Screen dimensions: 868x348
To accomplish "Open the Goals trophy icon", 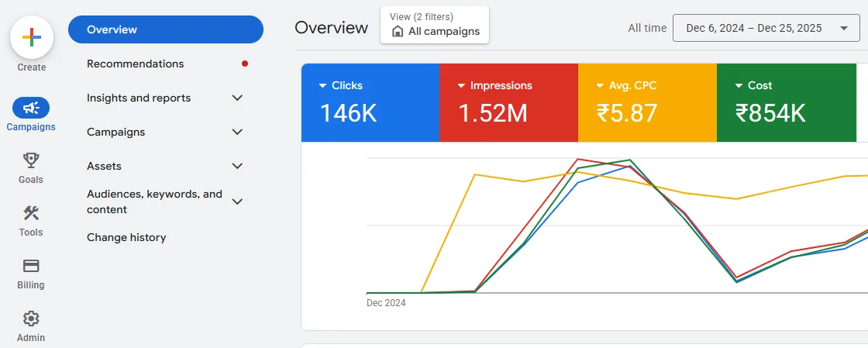I will tap(31, 160).
